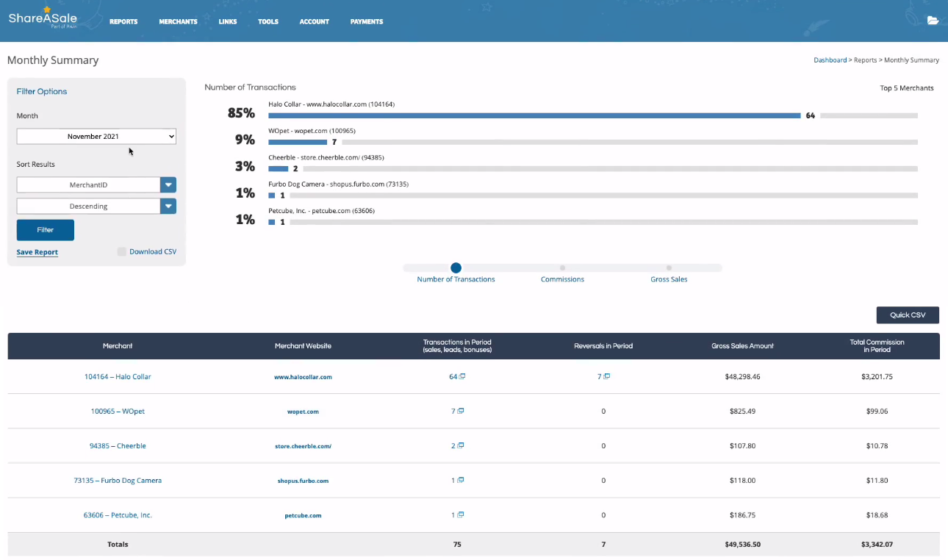Screen dimensions: 948x560
Task: Open the popup icon beside Cheerble's 2 transactions
Action: [461, 445]
